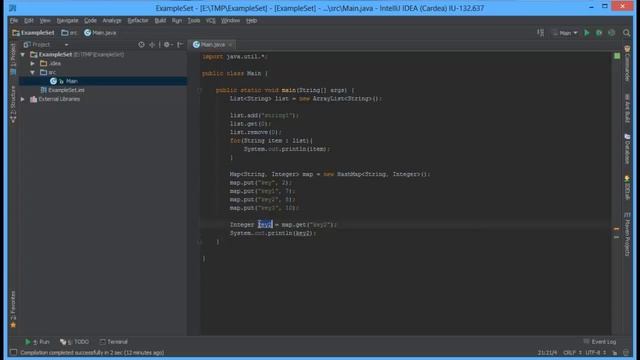
Task: Open Project panel settings gear
Action: click(x=167, y=44)
